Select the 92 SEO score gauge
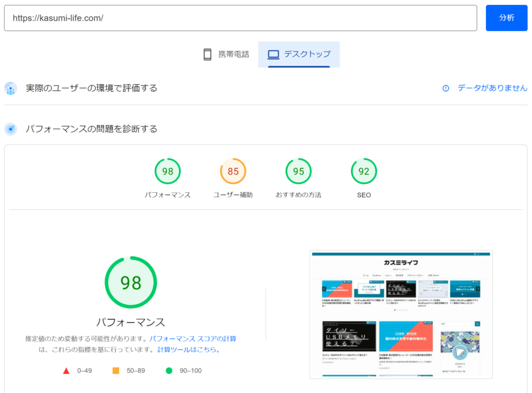This screenshot has height=393, width=532. [x=364, y=171]
